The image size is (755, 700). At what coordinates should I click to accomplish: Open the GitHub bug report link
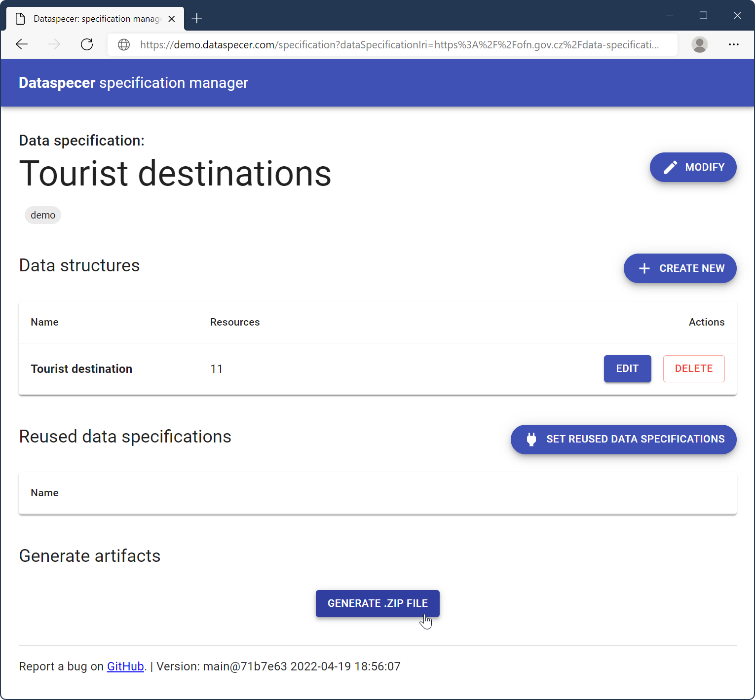pyautogui.click(x=125, y=666)
